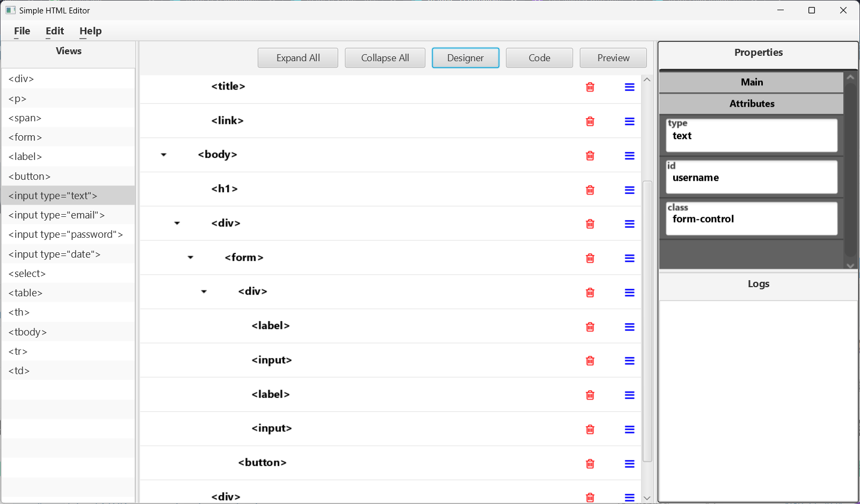Click the lines icon on the <div> inside <form>

[x=630, y=293]
